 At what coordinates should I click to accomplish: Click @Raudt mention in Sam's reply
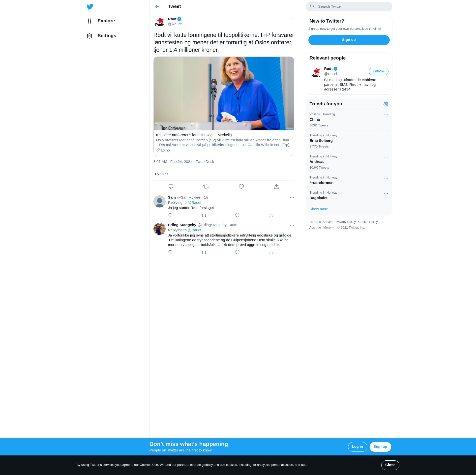(x=194, y=203)
